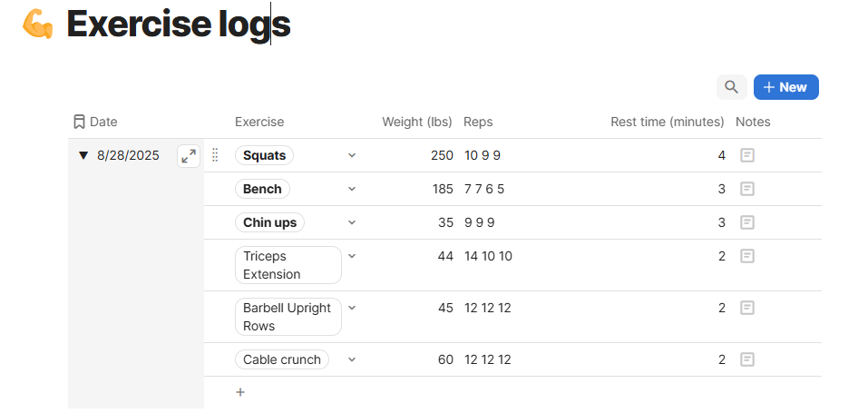Open the Triceps Extension dropdown chevron
This screenshot has width=868, height=413.
tap(352, 256)
